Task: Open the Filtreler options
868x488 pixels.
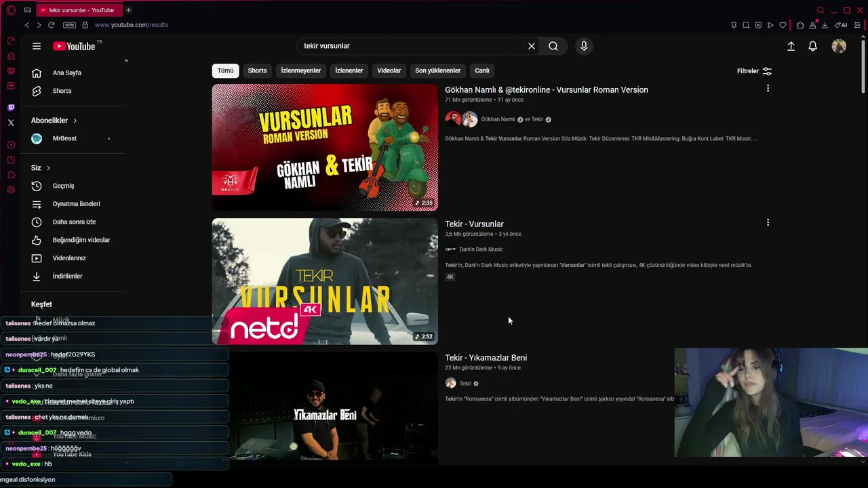Action: point(754,71)
